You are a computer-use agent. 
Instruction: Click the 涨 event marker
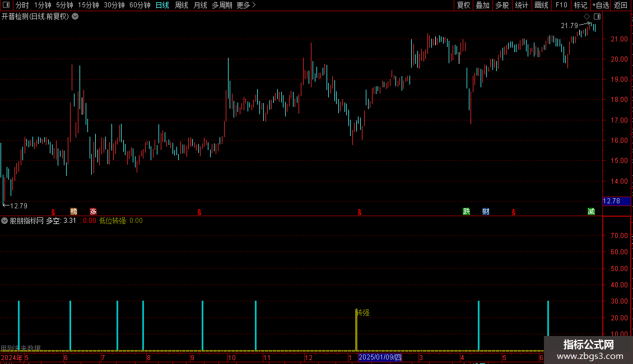[x=93, y=211]
